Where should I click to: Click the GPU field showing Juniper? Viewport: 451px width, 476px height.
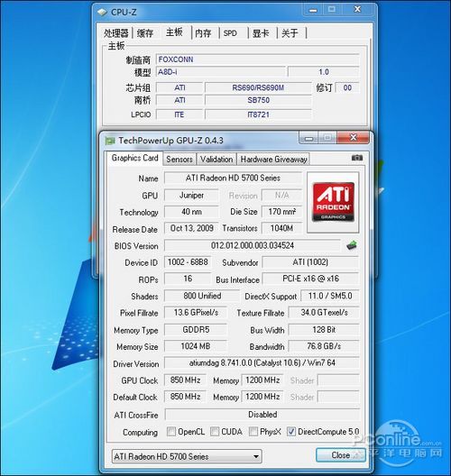[x=191, y=196]
